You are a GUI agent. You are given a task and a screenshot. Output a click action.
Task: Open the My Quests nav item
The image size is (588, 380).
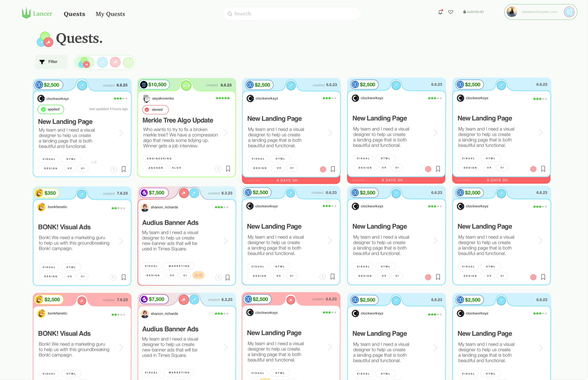click(110, 14)
